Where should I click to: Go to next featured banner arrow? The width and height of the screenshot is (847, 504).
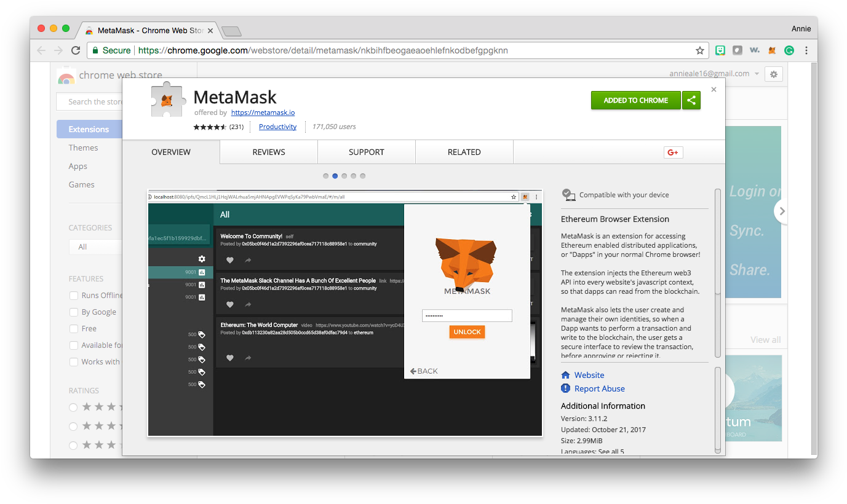point(782,211)
